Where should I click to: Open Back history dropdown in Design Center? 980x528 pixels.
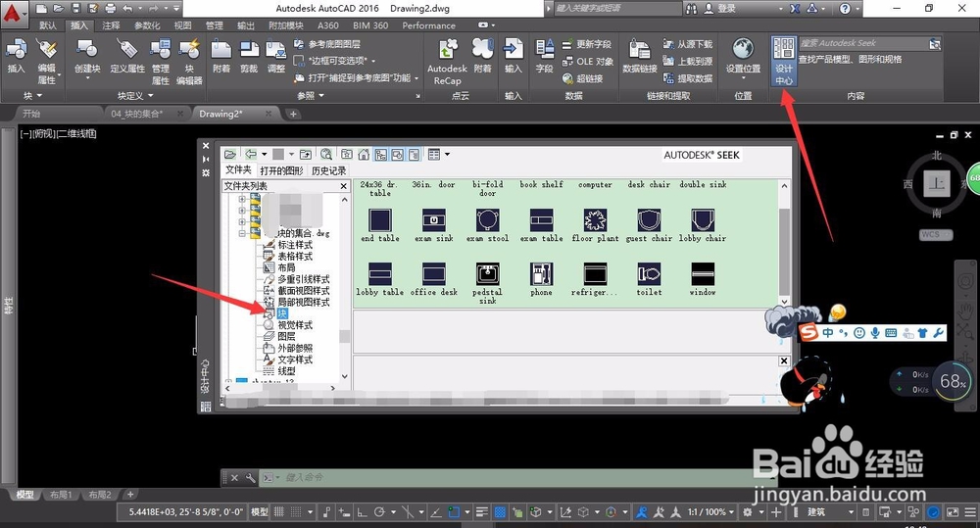(265, 155)
